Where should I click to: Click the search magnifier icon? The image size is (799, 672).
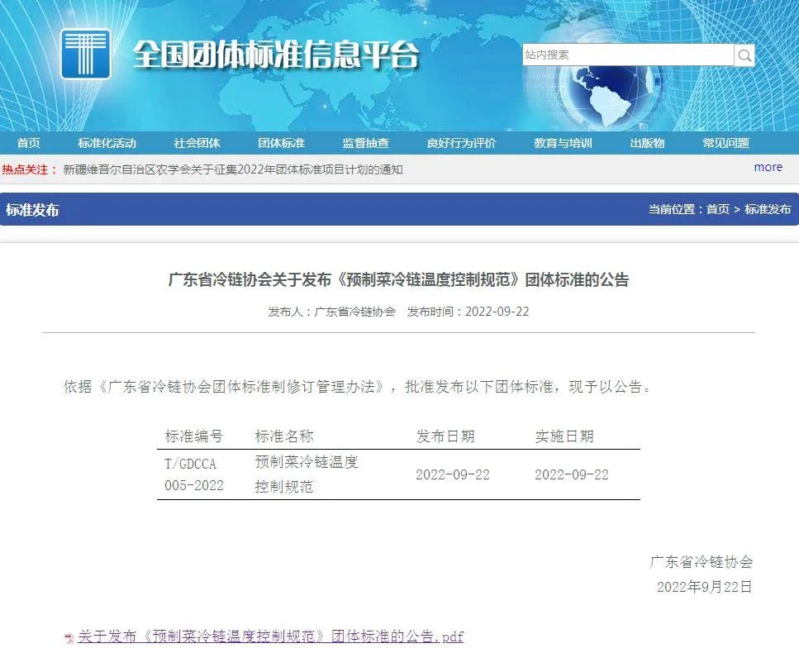coord(744,55)
